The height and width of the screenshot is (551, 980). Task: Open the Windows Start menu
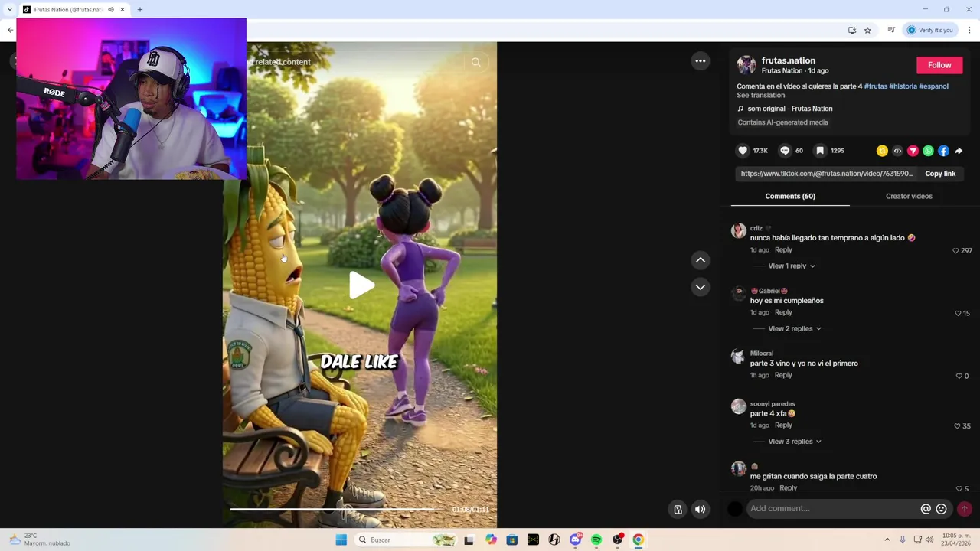coord(341,540)
